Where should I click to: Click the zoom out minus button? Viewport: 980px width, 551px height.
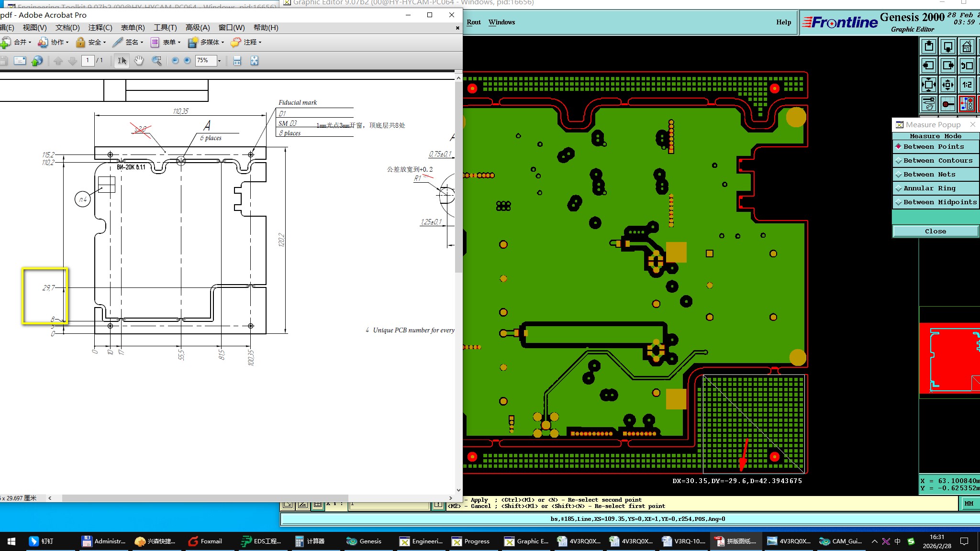(x=175, y=61)
